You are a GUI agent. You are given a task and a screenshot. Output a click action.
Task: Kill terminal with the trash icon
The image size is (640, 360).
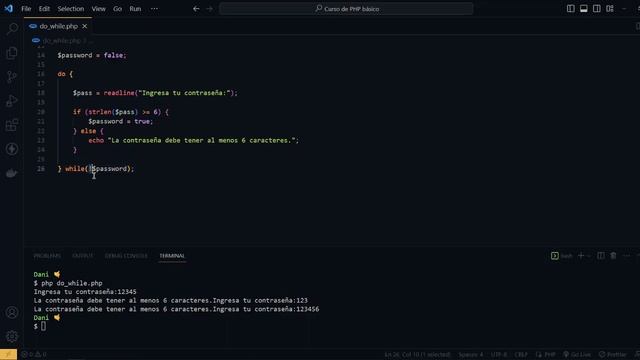coord(613,256)
